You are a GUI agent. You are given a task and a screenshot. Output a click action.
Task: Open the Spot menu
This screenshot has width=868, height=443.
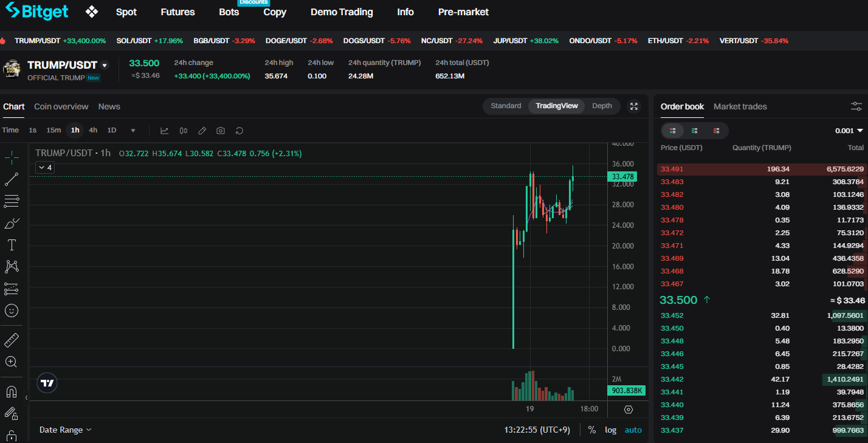click(126, 12)
